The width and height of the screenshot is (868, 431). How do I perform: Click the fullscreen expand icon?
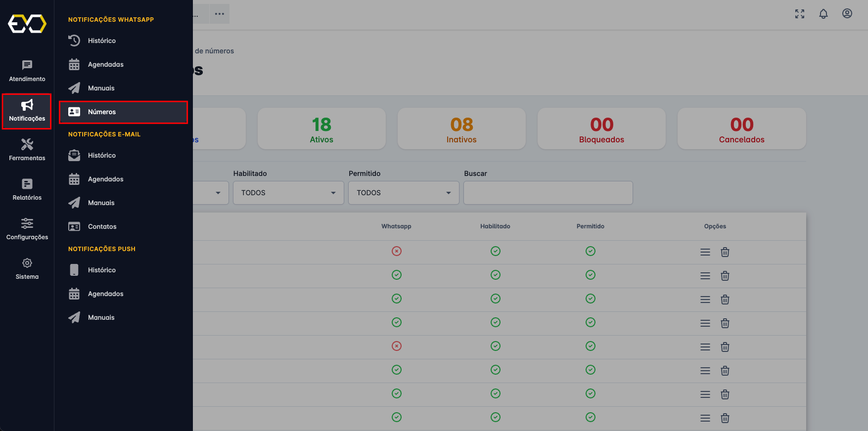pos(799,14)
